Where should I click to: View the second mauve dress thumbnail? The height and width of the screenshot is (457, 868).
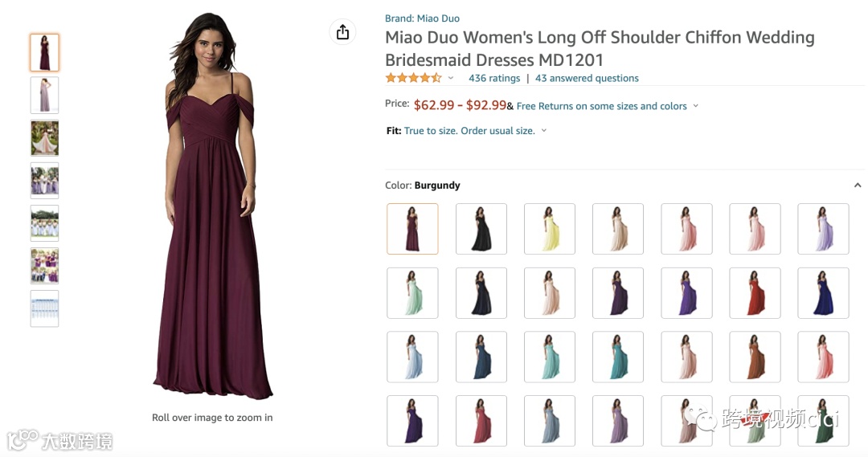pos(44,95)
